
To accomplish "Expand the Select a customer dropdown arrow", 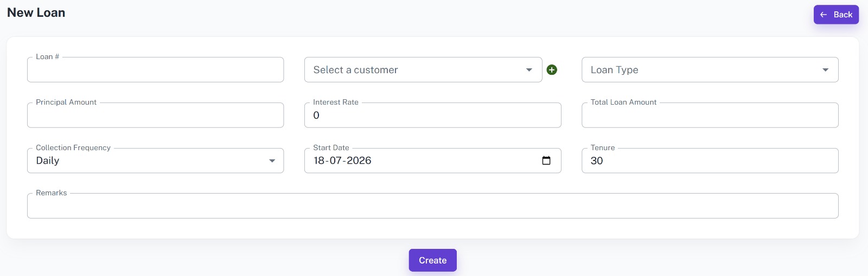I will point(529,70).
